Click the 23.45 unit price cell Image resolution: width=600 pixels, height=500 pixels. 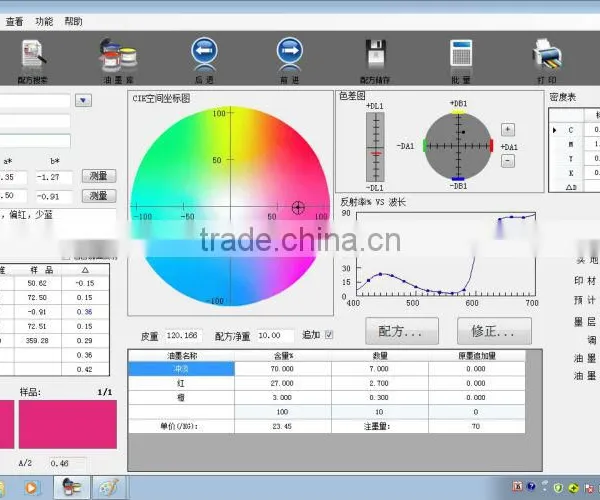coord(283,426)
